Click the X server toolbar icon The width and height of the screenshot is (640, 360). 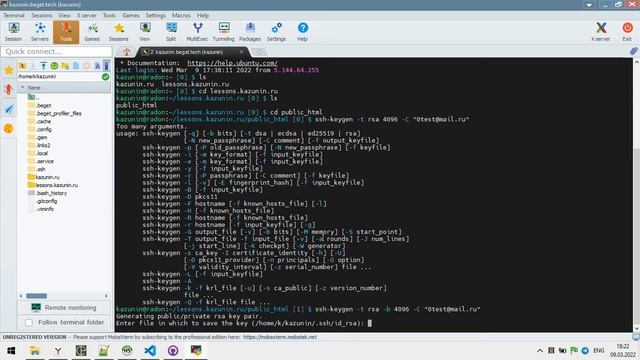point(600,32)
